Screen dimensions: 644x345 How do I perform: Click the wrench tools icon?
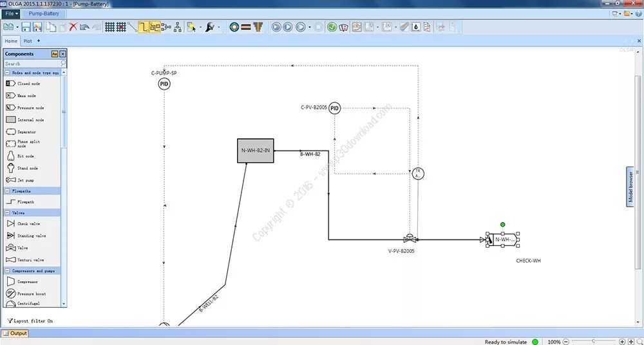coord(209,27)
